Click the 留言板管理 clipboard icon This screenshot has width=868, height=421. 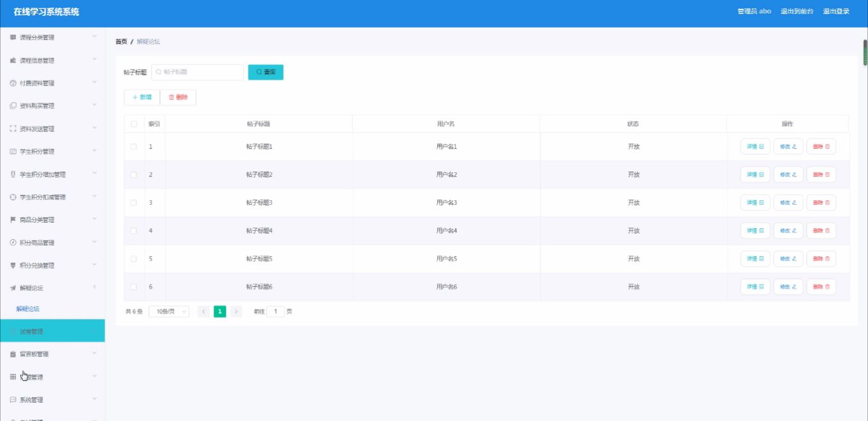[x=13, y=354]
